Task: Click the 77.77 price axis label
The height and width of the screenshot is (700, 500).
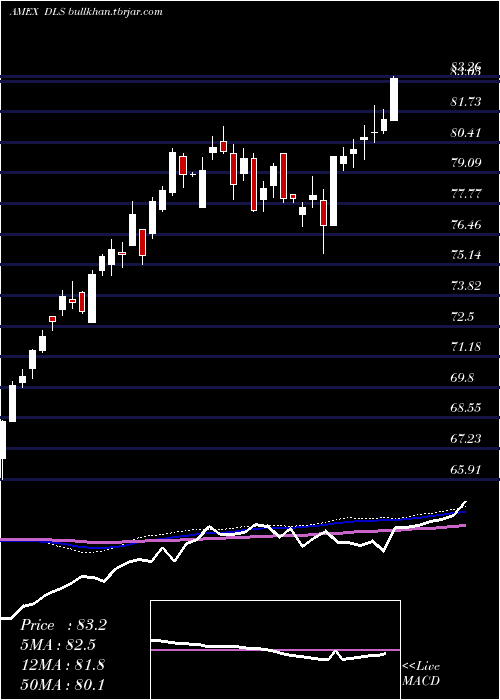Action: click(466, 194)
